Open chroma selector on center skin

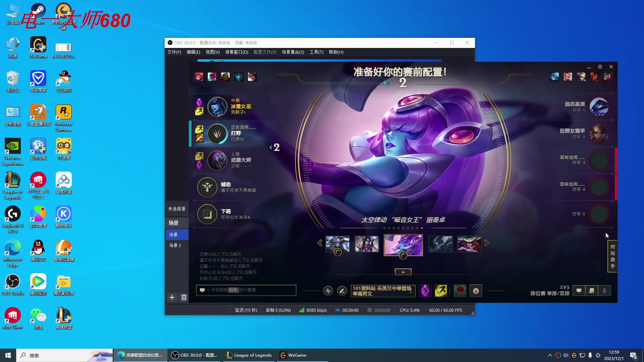pyautogui.click(x=403, y=256)
